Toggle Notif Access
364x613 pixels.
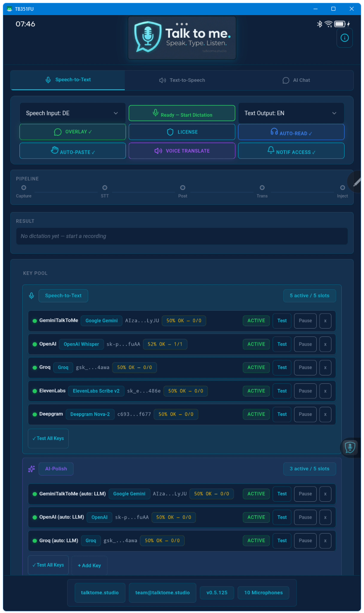(291, 151)
